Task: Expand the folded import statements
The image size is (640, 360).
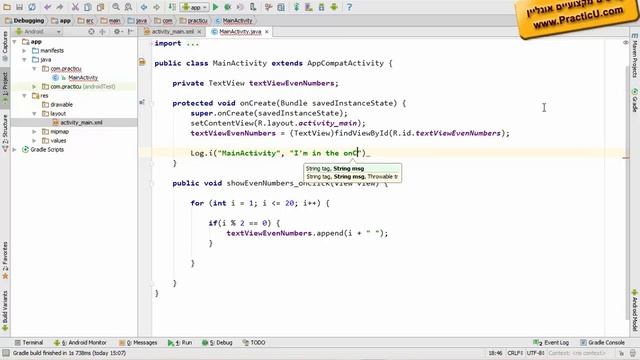Action: [x=193, y=43]
